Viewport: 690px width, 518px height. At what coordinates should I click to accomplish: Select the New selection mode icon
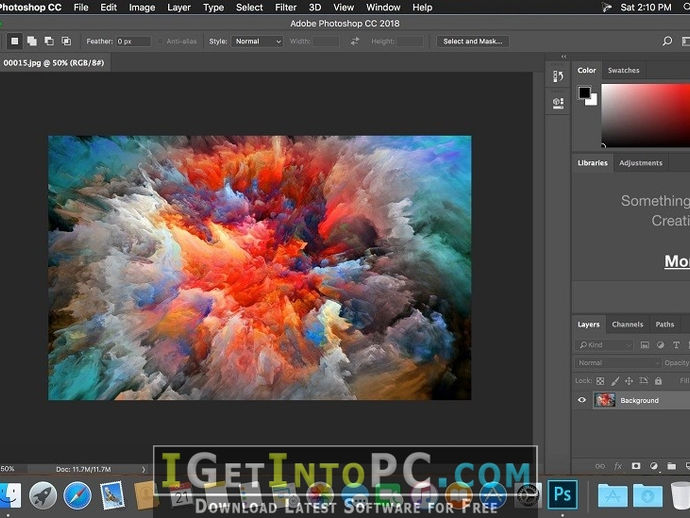pyautogui.click(x=15, y=41)
